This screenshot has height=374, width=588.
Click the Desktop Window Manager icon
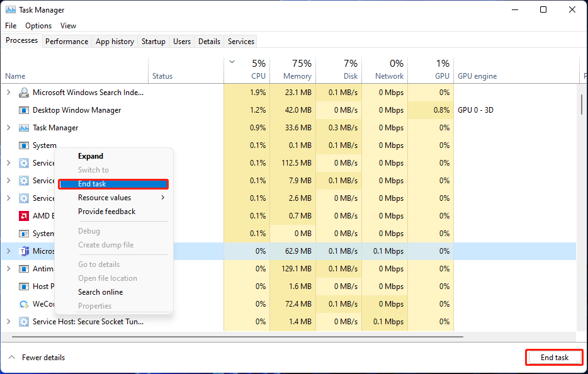[x=24, y=110]
